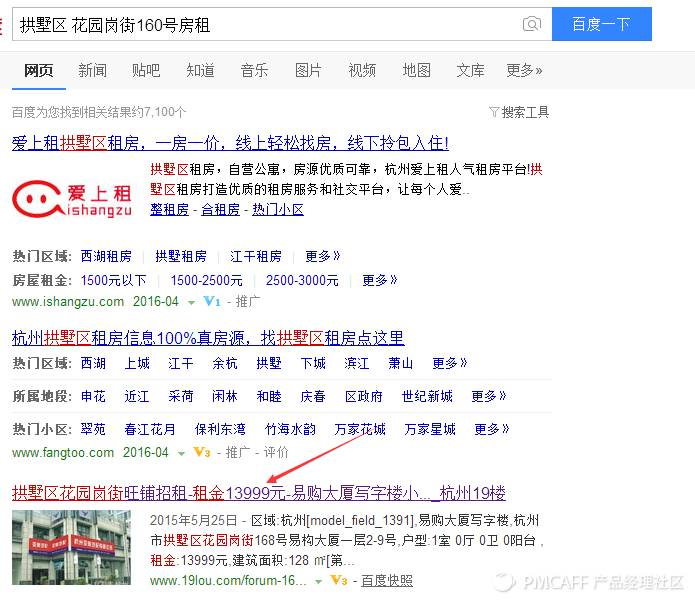Image resolution: width=695 pixels, height=603 pixels.
Task: Select the 余杭 area link
Action: [x=225, y=363]
